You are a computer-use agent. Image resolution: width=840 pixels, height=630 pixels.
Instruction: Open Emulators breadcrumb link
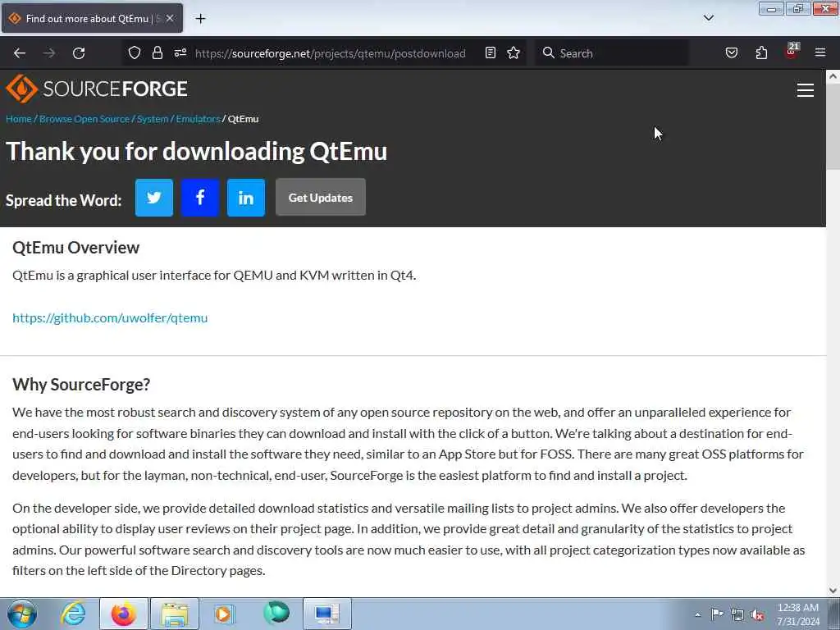(x=199, y=119)
